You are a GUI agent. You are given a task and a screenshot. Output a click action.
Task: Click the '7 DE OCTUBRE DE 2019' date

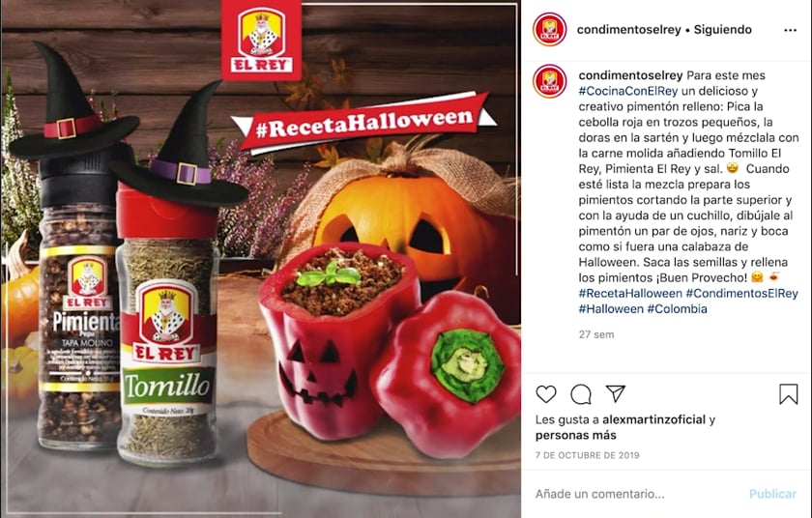tap(588, 455)
